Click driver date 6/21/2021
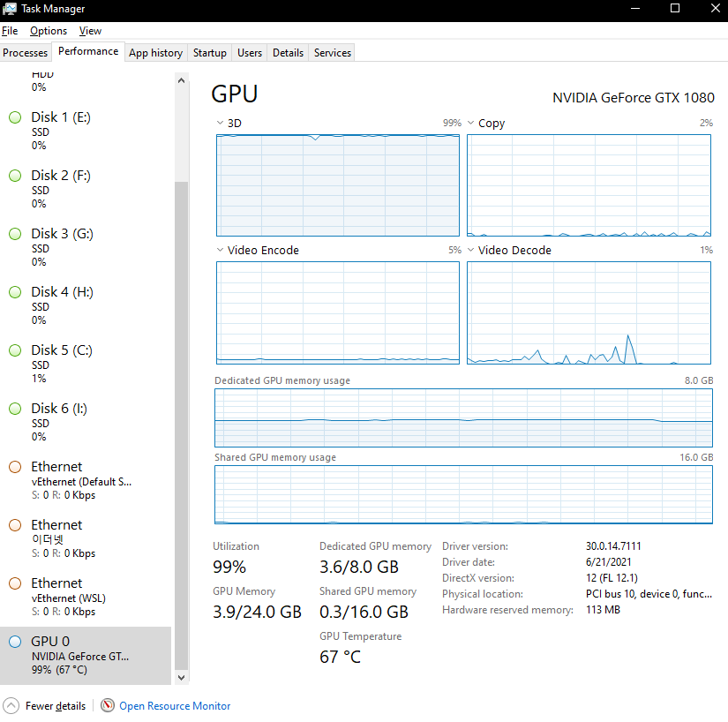This screenshot has width=728, height=722. pyautogui.click(x=608, y=562)
